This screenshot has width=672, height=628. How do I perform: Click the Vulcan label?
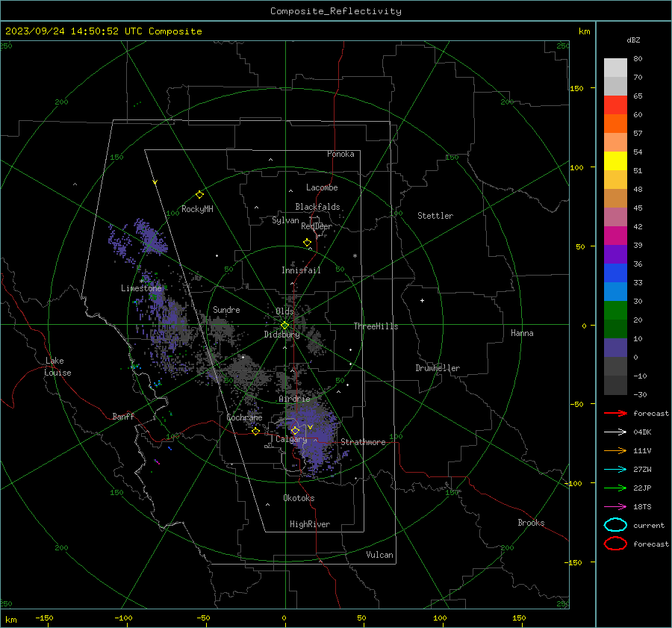pyautogui.click(x=380, y=555)
